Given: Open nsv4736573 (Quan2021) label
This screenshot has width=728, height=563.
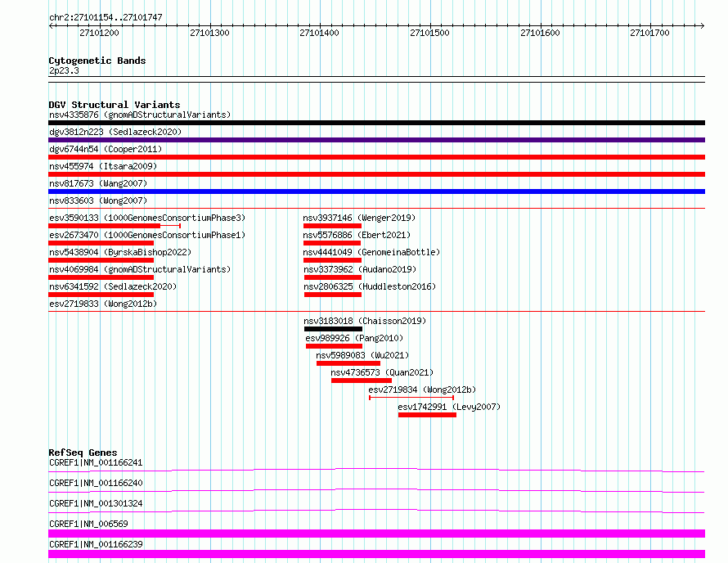Looking at the screenshot, I should (382, 372).
